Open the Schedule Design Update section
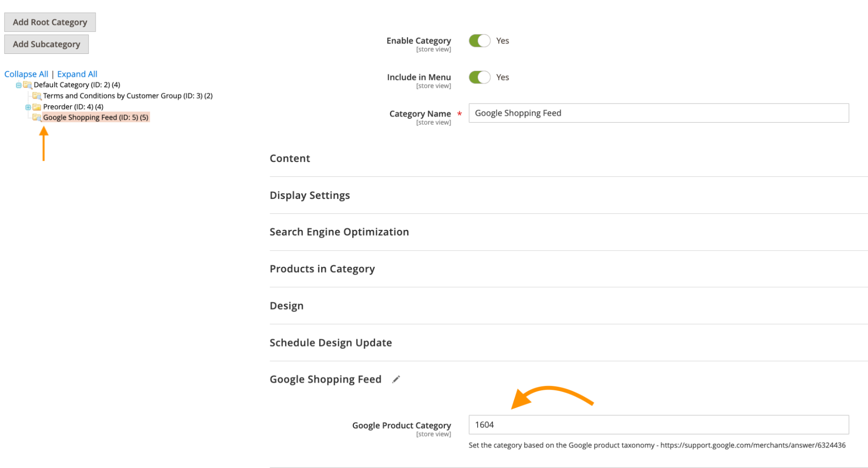868x468 pixels. [330, 343]
